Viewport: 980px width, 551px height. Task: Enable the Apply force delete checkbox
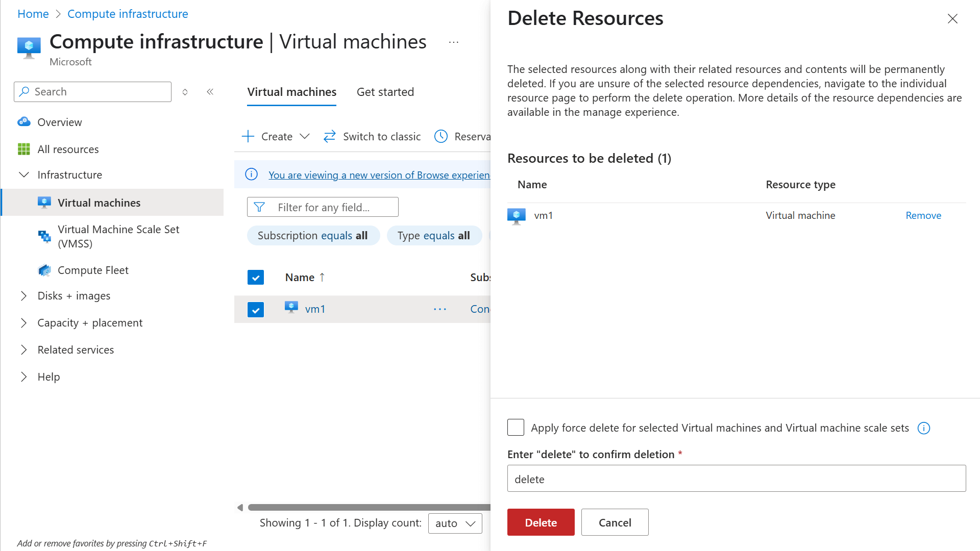pos(516,428)
